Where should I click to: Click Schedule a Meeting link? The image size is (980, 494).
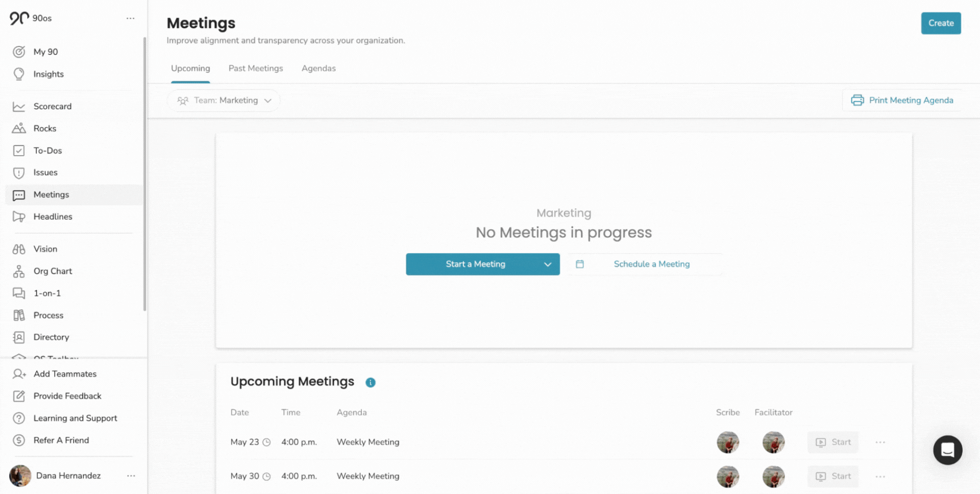pos(651,264)
